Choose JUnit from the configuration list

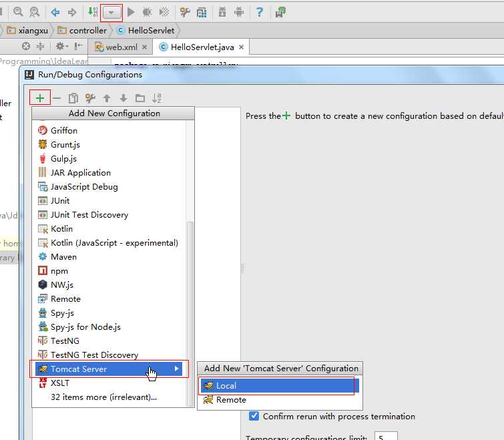[109, 201]
